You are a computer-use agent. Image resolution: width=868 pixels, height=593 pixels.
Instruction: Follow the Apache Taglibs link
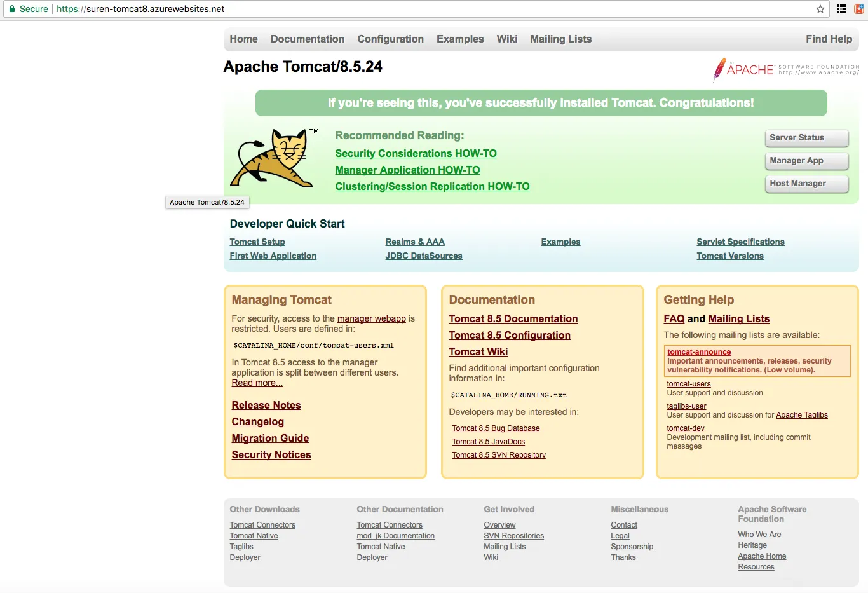[x=802, y=415]
